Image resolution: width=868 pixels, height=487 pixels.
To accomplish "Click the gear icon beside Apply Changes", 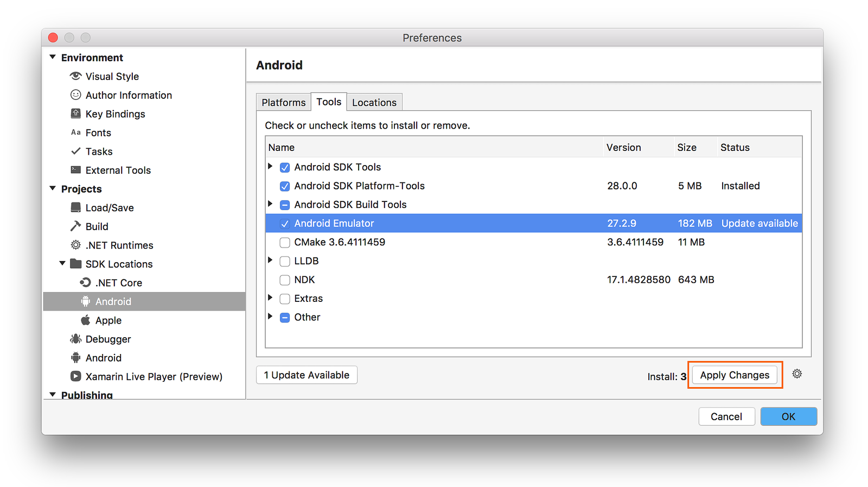I will [797, 374].
